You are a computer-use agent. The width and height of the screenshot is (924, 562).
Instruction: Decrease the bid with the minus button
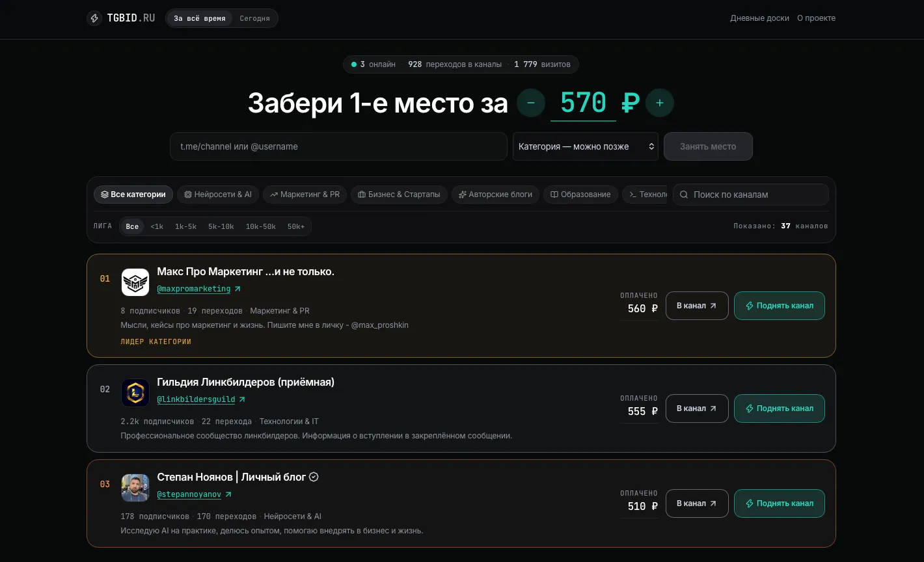531,103
